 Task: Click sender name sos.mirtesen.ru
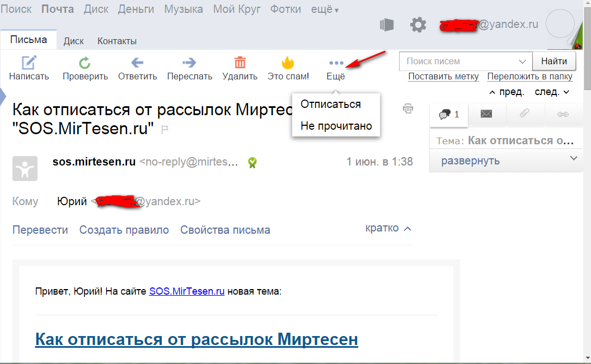pyautogui.click(x=94, y=162)
